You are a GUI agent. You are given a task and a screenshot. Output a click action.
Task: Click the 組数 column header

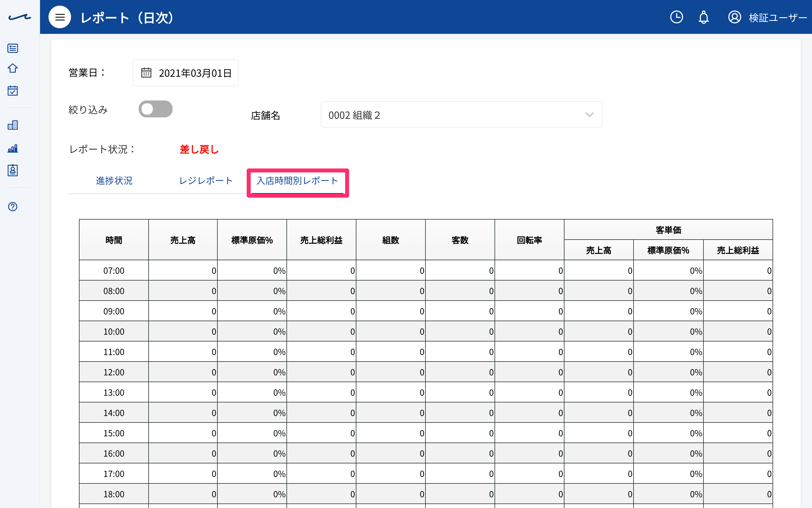point(390,240)
